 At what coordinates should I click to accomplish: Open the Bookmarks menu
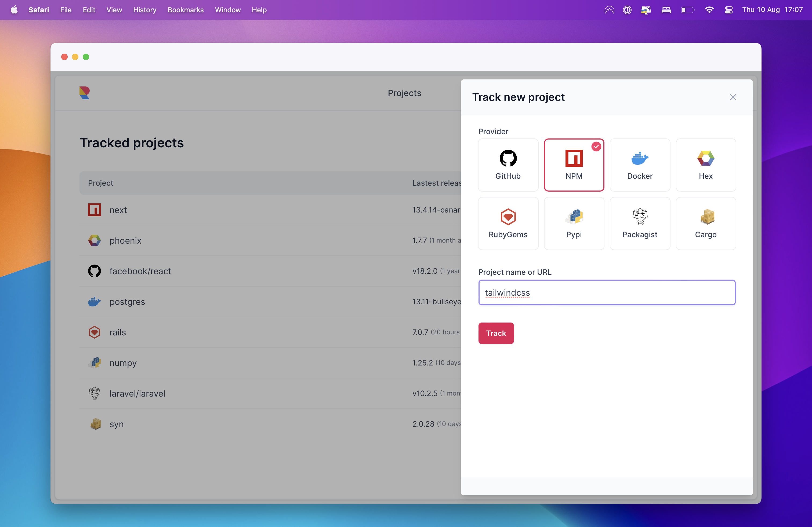point(185,10)
